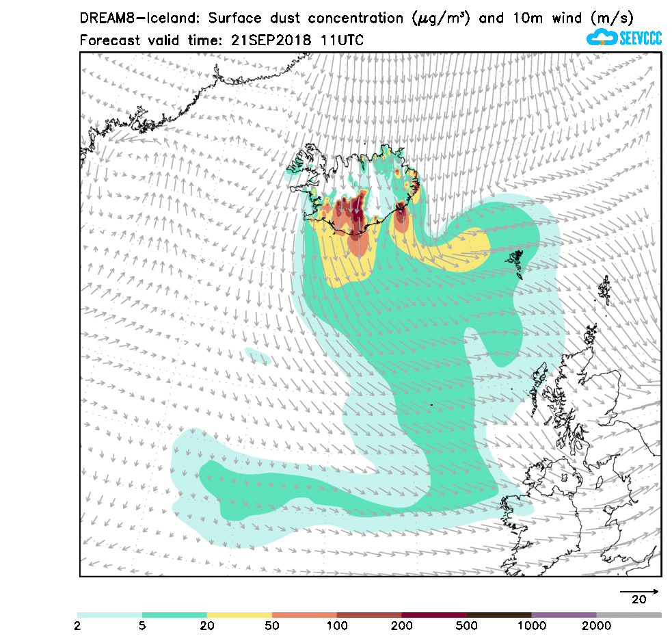Click the dark brown legend swatch
The height and width of the screenshot is (641, 672).
(499, 615)
